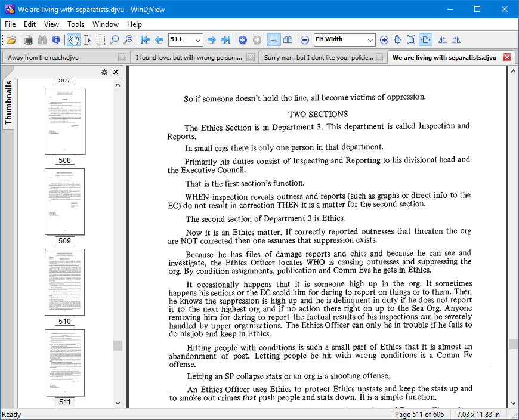The height and width of the screenshot is (420, 519).
Task: Click the Ready status bar text
Action: [11, 415]
